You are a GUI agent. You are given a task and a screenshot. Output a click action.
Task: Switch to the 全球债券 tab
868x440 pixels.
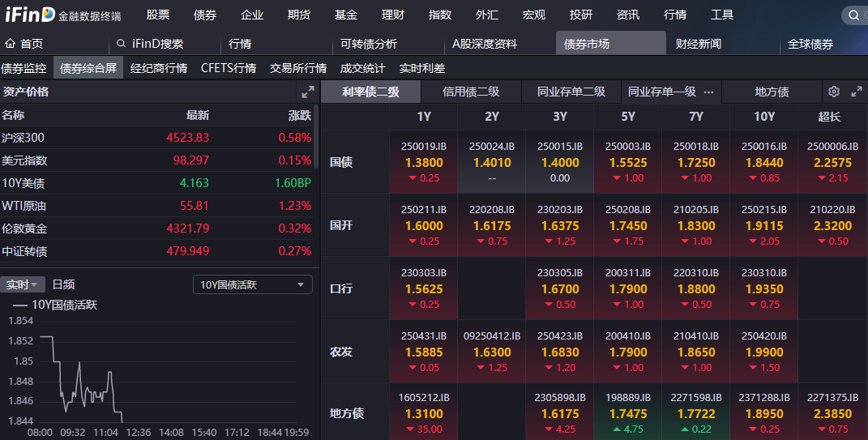[x=810, y=44]
